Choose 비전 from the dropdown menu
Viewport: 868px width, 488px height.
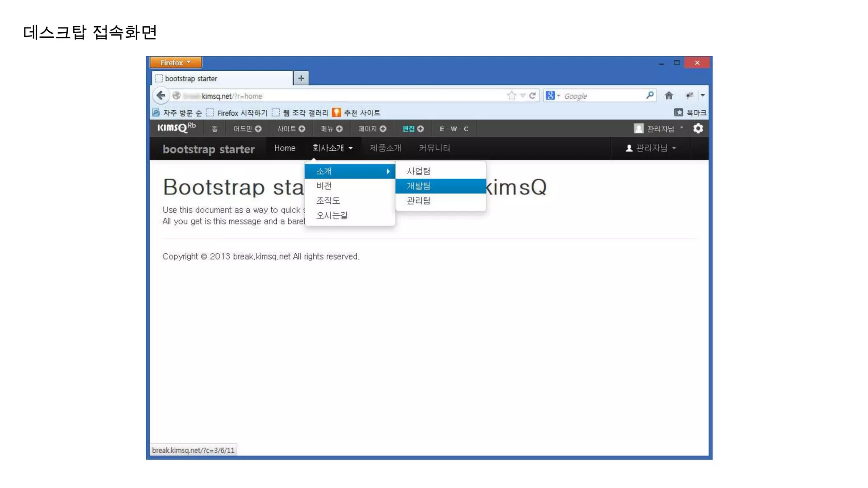(x=324, y=186)
